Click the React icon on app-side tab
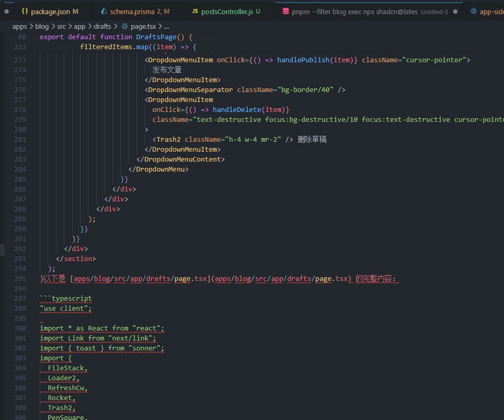The image size is (504, 420). pos(473,12)
